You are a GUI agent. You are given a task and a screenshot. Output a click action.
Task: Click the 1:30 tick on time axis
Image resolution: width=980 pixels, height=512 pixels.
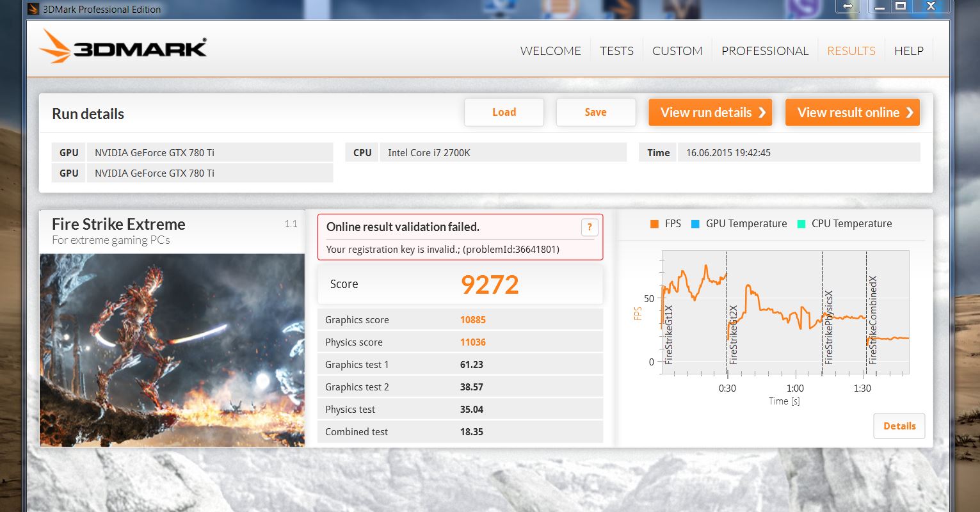click(862, 388)
